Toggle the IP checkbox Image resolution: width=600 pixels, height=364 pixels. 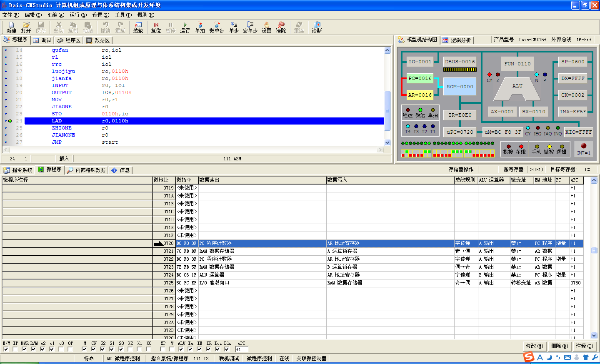(x=15, y=349)
